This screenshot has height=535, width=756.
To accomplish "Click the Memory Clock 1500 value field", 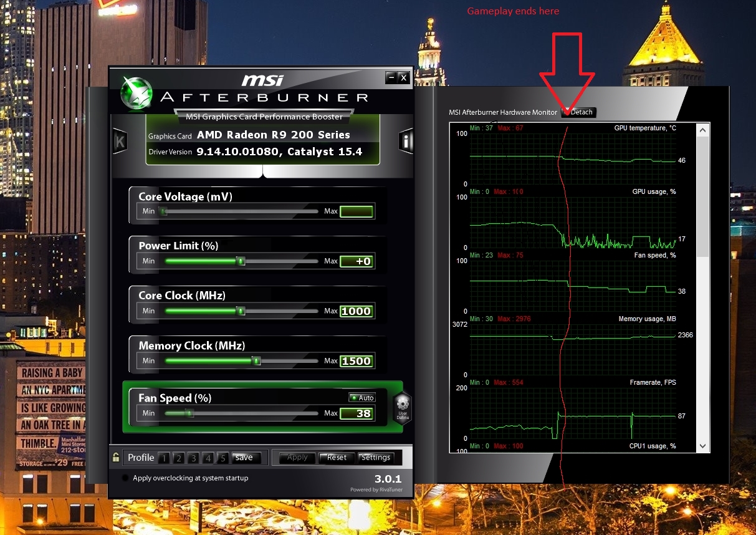I will 356,360.
